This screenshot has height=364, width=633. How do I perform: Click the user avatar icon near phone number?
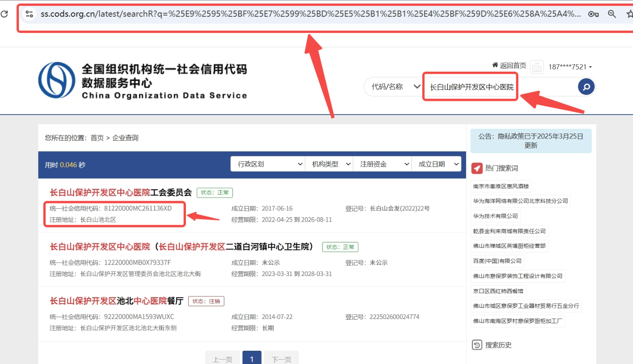537,67
